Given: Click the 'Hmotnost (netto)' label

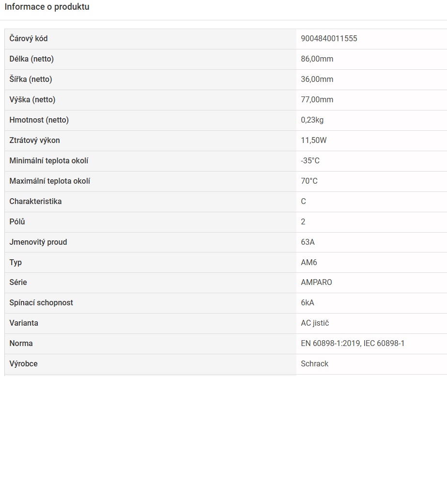Looking at the screenshot, I should pos(39,120).
